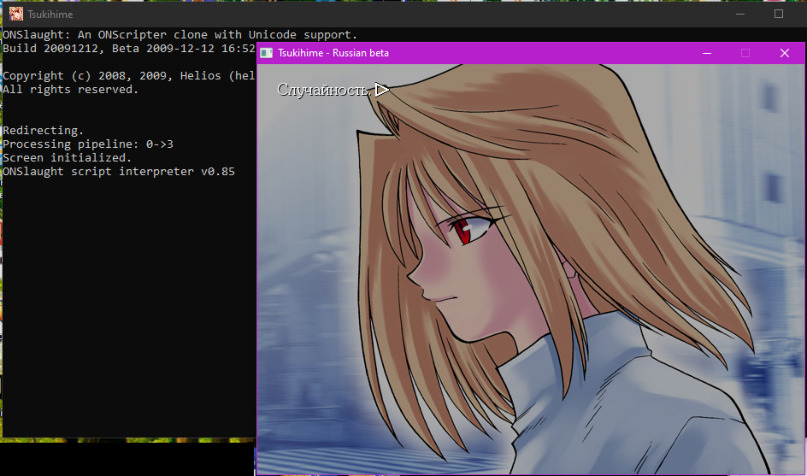This screenshot has height=476, width=807.
Task: Click the text advance arrow cursor
Action: coord(381,90)
